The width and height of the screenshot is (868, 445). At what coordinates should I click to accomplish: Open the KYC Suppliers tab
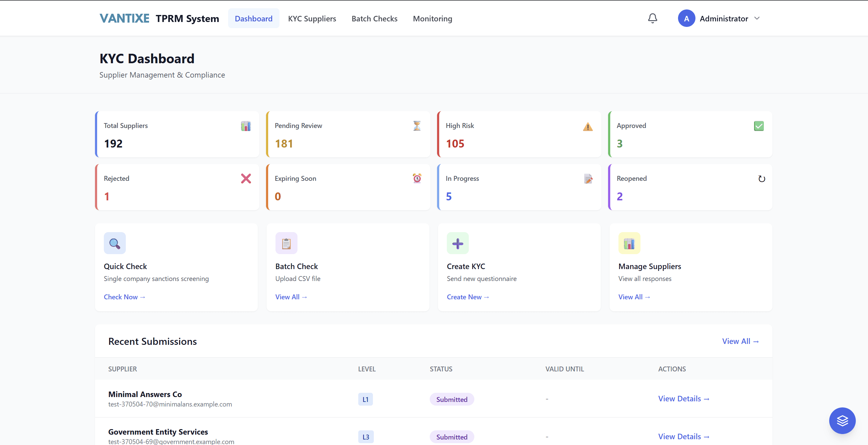(312, 19)
